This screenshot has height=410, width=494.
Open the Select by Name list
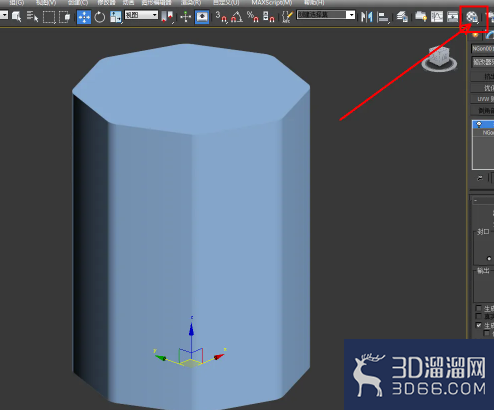32,16
